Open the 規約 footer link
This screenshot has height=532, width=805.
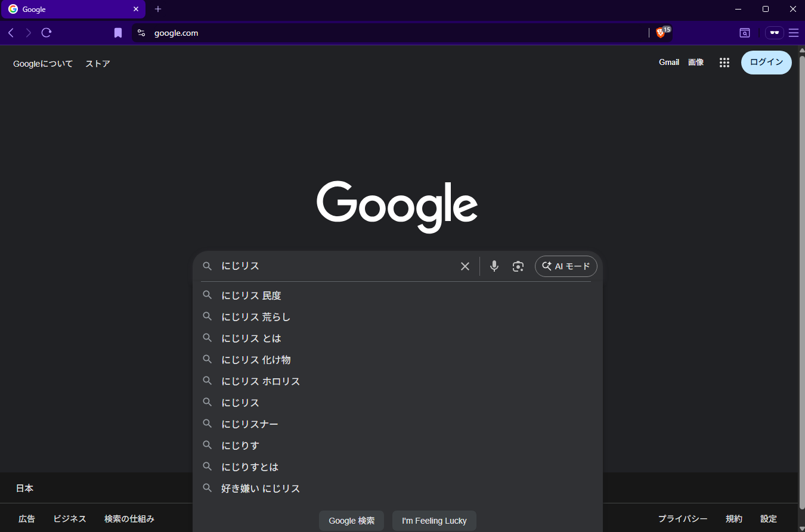pos(734,519)
